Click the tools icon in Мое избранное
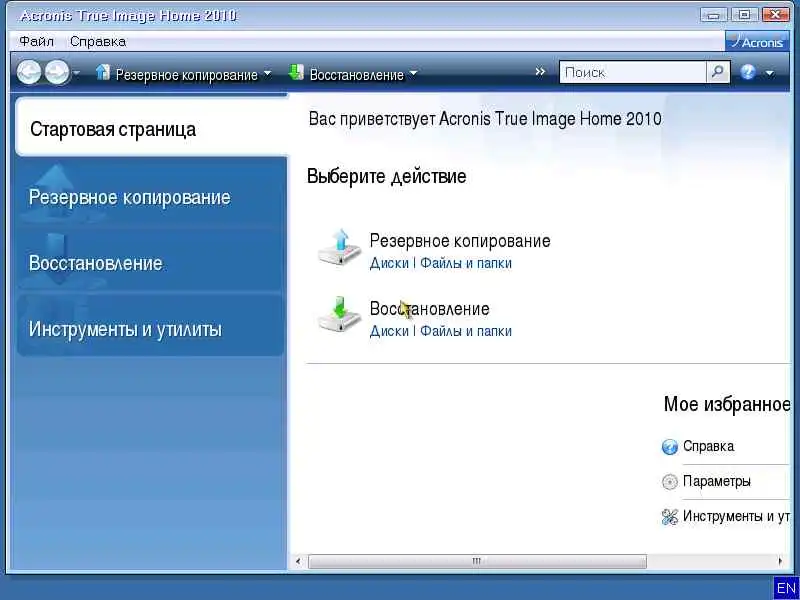Viewport: 800px width, 600px height. pyautogui.click(x=669, y=517)
